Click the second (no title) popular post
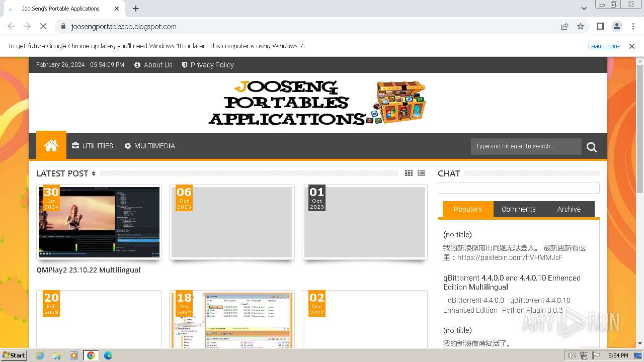 [x=457, y=330]
